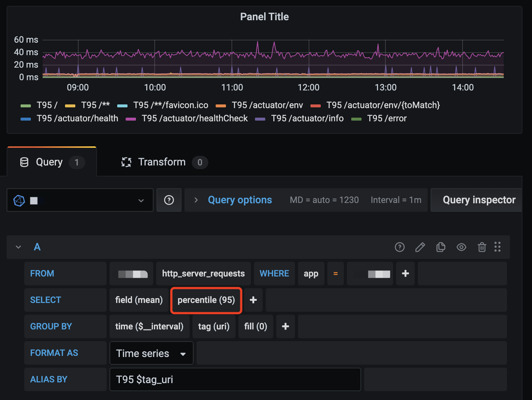Open the Query inspector
Screen dimensions: 532x400
click(479, 200)
